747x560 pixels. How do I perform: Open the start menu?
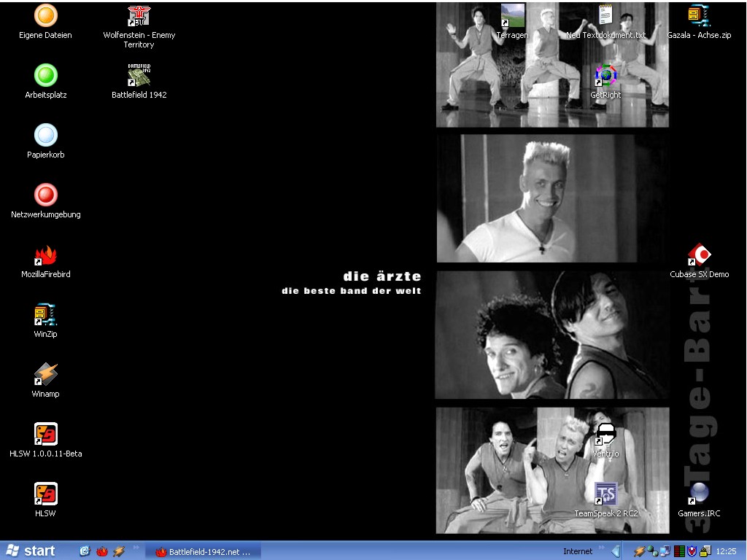(31, 551)
